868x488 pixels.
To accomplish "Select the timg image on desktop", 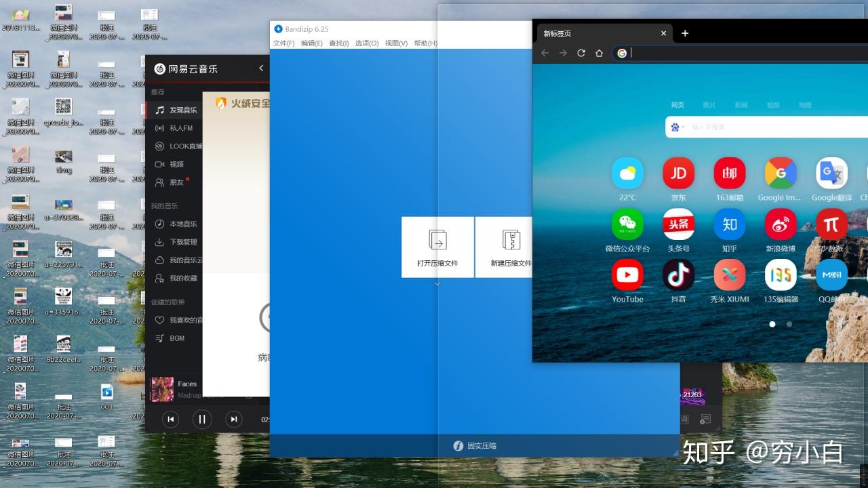I will coord(64,161).
